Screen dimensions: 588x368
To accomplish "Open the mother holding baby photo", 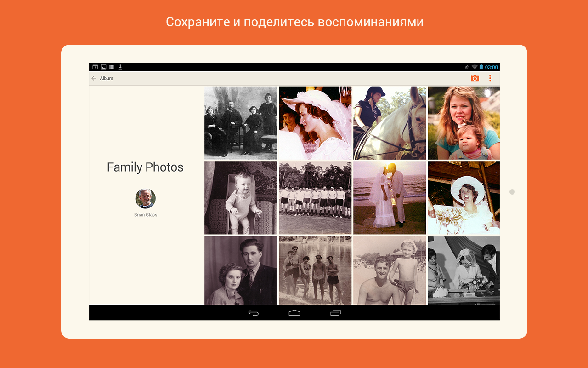I will (464, 123).
